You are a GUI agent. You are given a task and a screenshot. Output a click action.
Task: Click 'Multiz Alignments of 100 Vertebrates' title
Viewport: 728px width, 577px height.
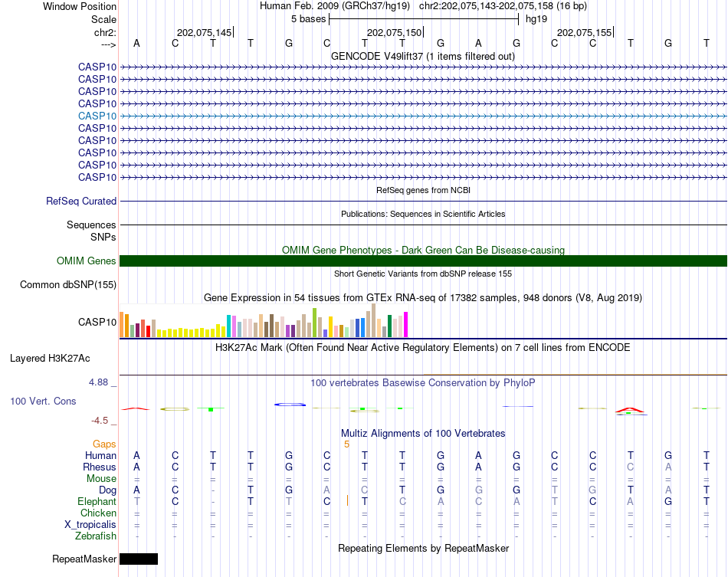[x=423, y=434]
